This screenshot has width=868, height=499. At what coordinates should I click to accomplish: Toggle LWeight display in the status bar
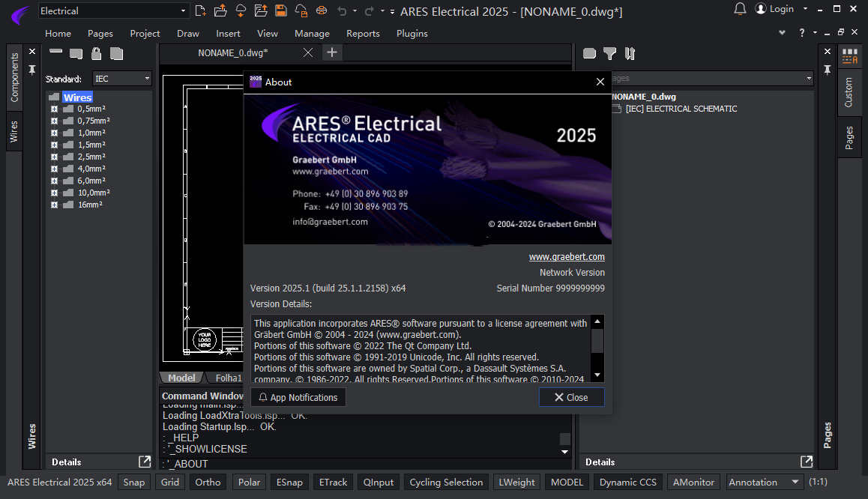[x=516, y=482]
